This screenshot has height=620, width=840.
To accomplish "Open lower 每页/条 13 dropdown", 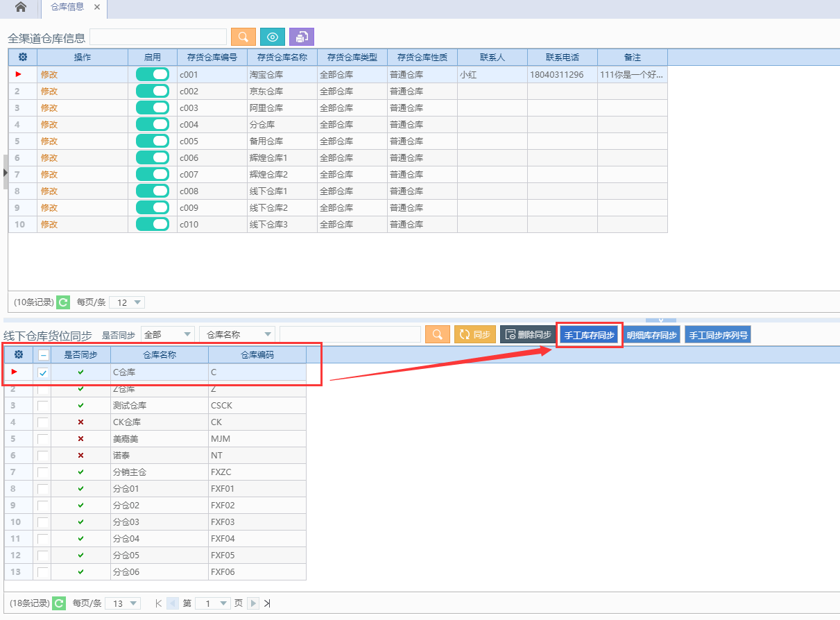I will pos(123,603).
